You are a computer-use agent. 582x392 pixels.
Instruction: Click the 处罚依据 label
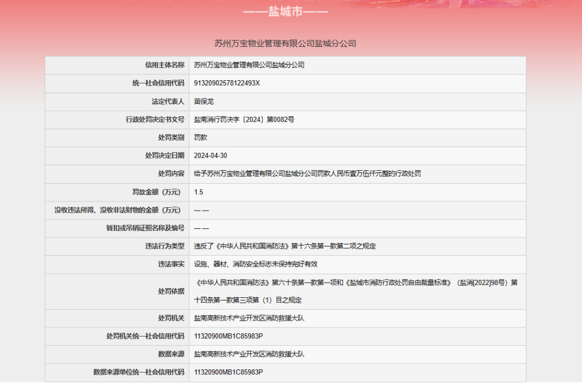[171, 291]
